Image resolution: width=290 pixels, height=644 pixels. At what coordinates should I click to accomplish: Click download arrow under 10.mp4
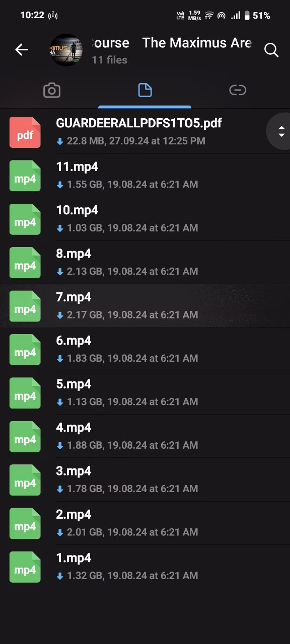coord(60,228)
